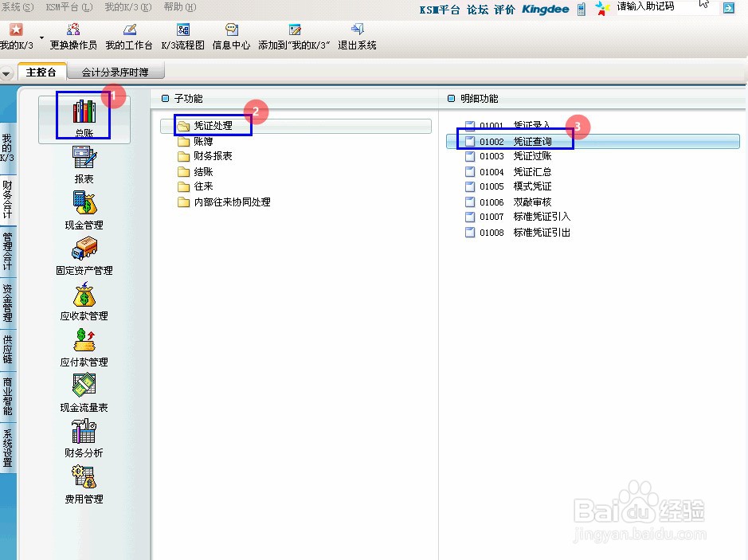
Task: Open the 我的K/3 side tab
Action: tap(8, 148)
